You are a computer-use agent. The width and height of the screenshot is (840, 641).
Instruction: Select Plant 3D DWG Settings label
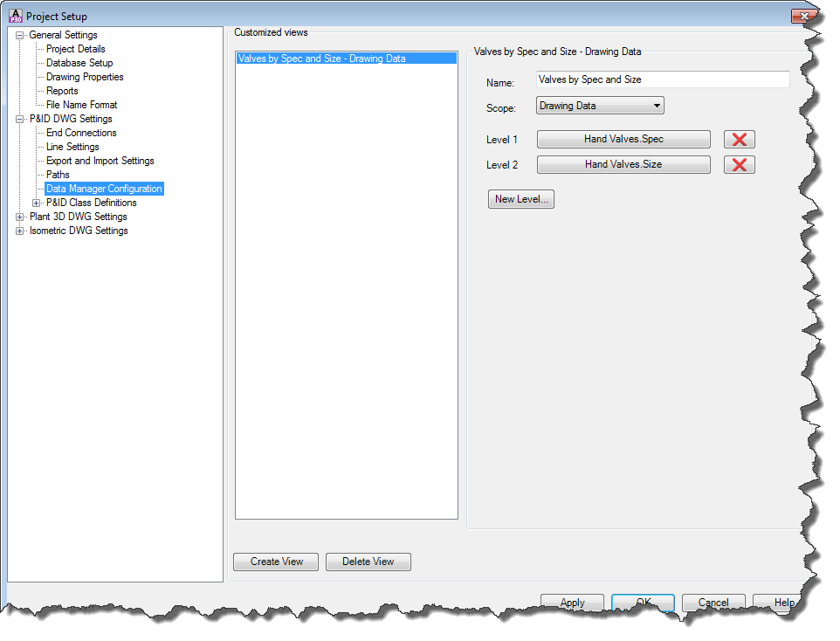pyautogui.click(x=79, y=217)
